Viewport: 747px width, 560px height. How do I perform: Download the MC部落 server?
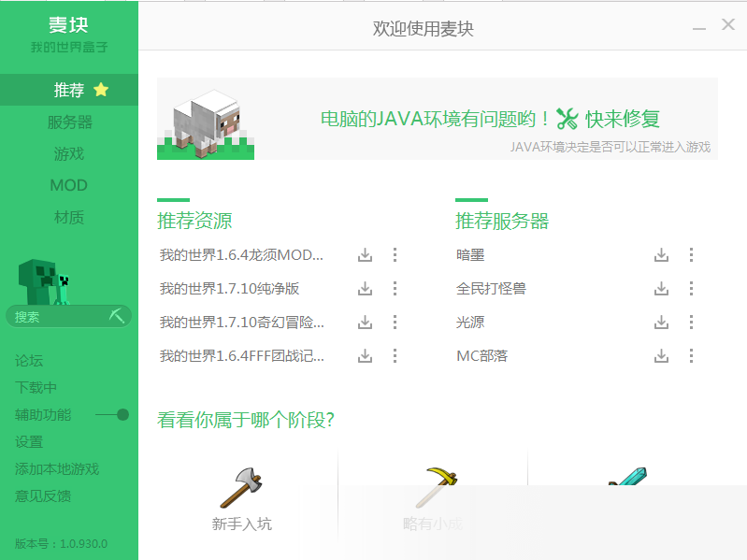click(661, 355)
